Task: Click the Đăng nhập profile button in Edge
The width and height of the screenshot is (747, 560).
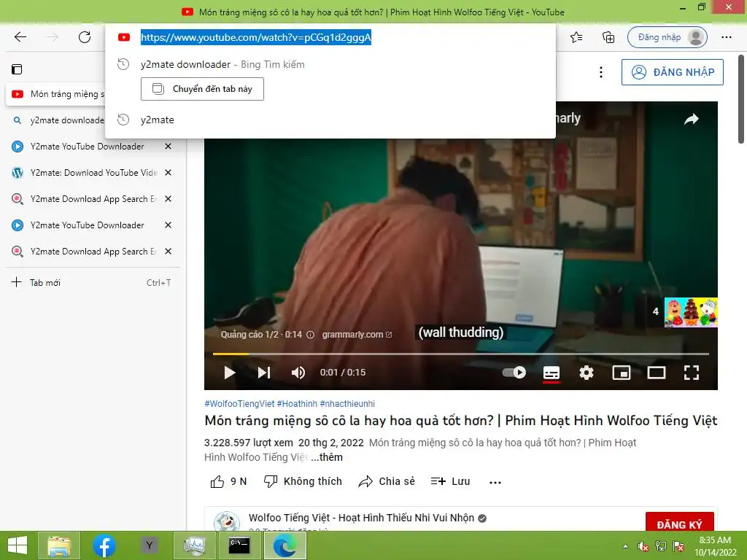Action: (x=667, y=37)
